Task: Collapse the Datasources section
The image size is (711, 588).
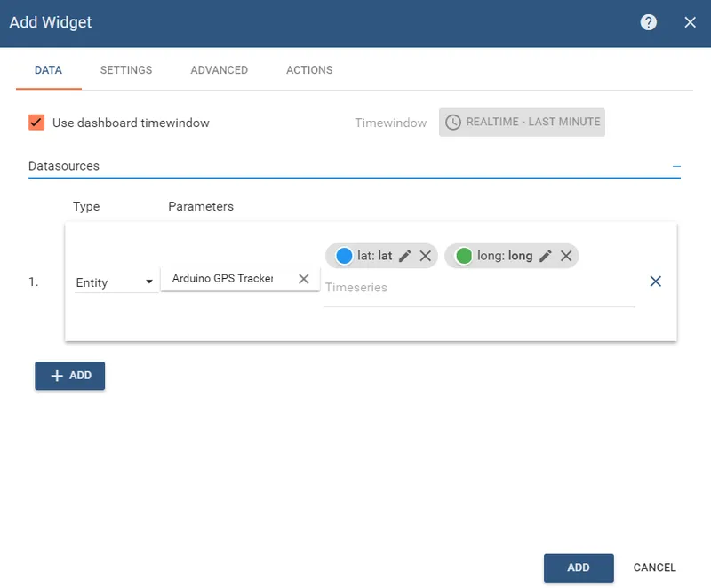Action: click(x=676, y=166)
